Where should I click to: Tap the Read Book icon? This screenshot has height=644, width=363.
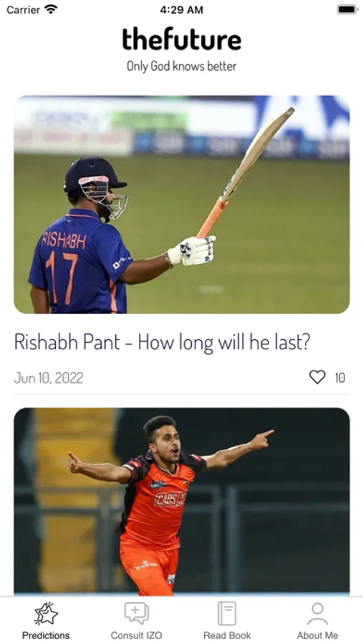pyautogui.click(x=227, y=614)
